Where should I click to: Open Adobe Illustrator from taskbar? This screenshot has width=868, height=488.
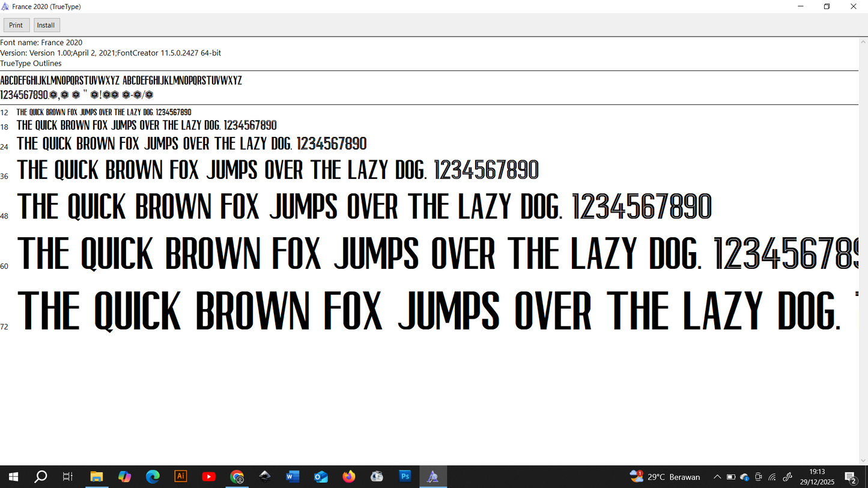(180, 477)
